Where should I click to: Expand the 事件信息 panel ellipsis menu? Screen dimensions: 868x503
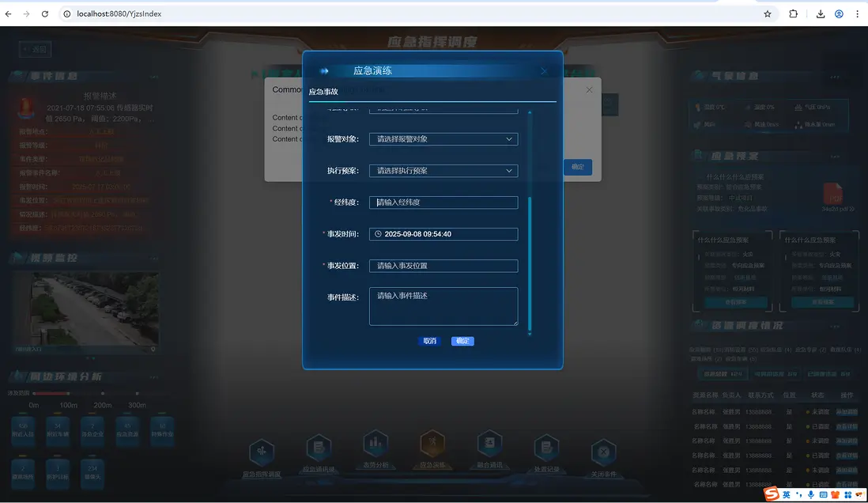click(x=154, y=77)
